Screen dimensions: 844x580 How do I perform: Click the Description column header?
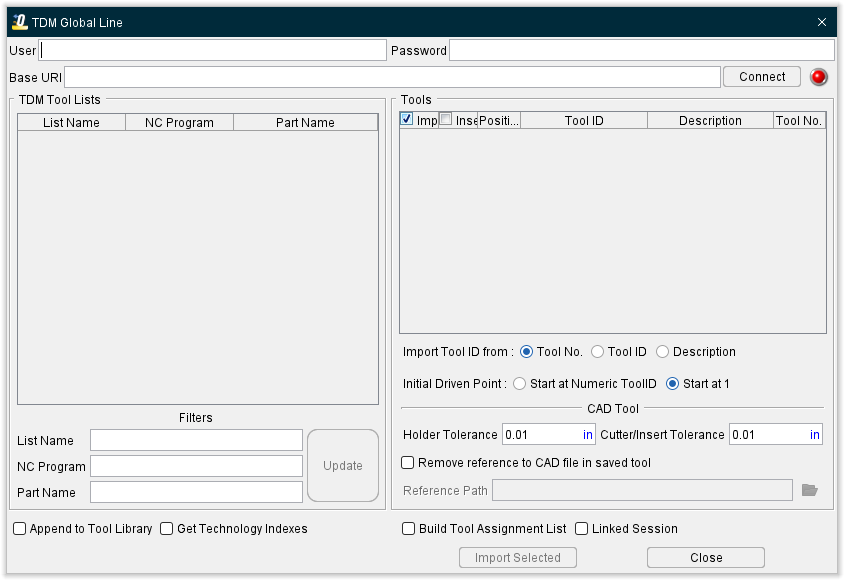pyautogui.click(x=710, y=120)
